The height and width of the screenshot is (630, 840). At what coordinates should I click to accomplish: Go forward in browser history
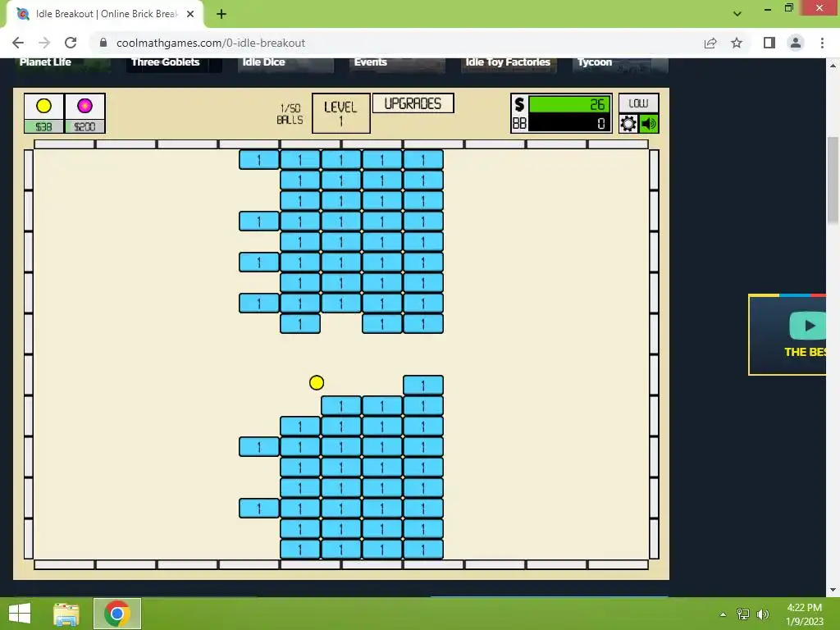point(44,43)
